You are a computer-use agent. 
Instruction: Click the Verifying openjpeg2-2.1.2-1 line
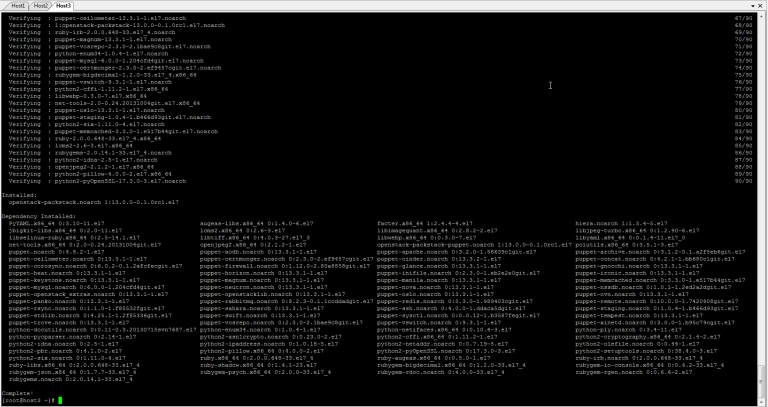click(81, 167)
